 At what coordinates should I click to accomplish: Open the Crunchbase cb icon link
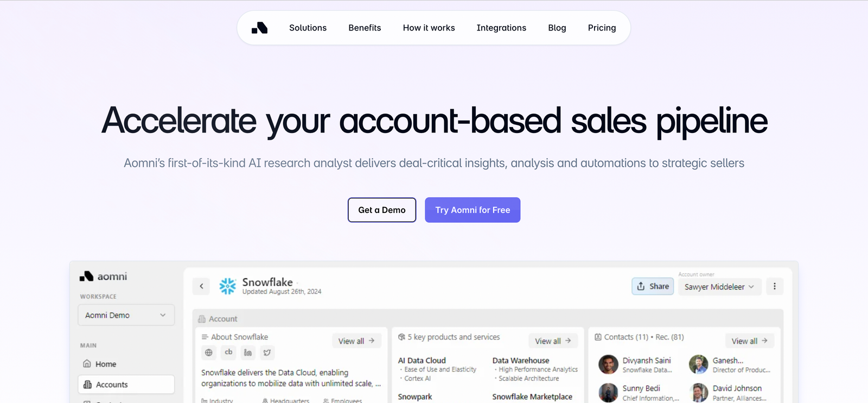click(x=228, y=352)
